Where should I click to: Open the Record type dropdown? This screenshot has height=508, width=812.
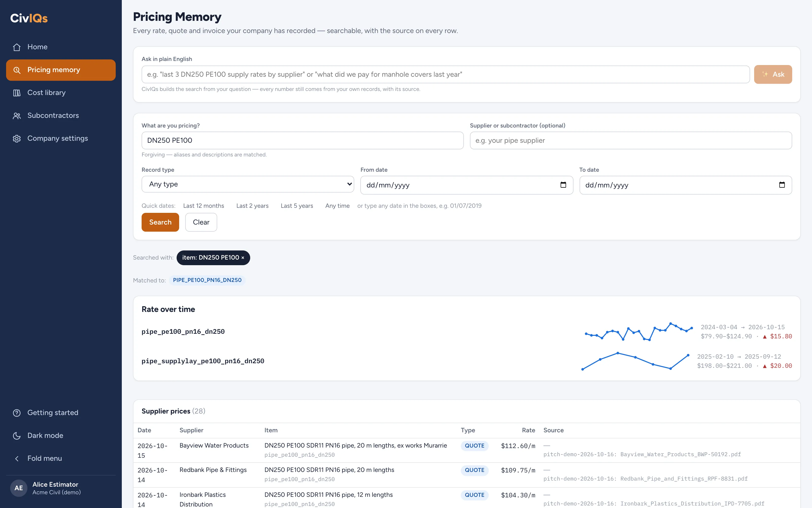tap(248, 184)
